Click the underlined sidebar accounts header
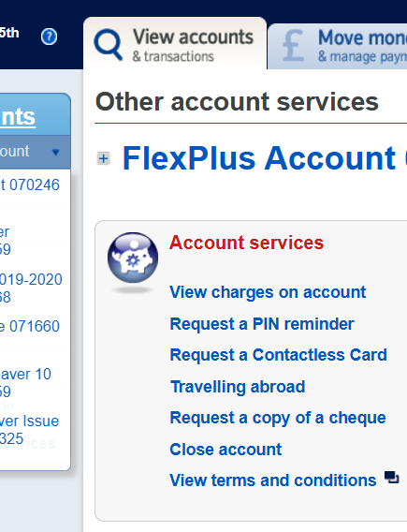Screen dimensions: 407x532 (x=18, y=117)
